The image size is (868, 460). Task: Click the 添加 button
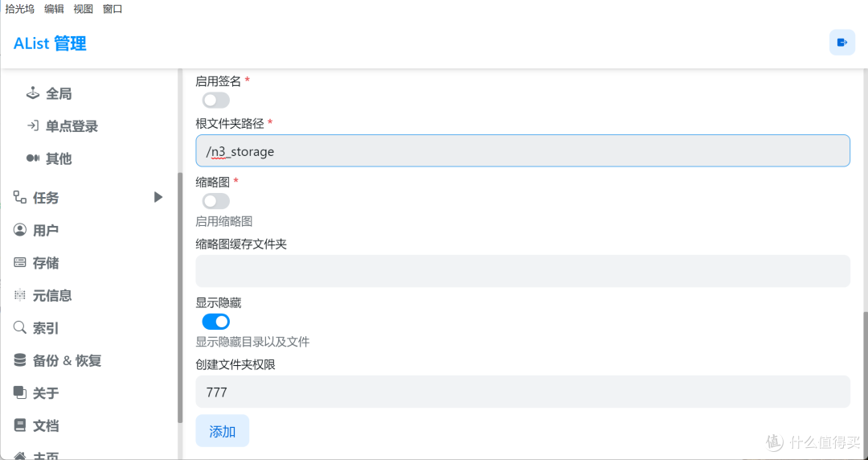(223, 430)
